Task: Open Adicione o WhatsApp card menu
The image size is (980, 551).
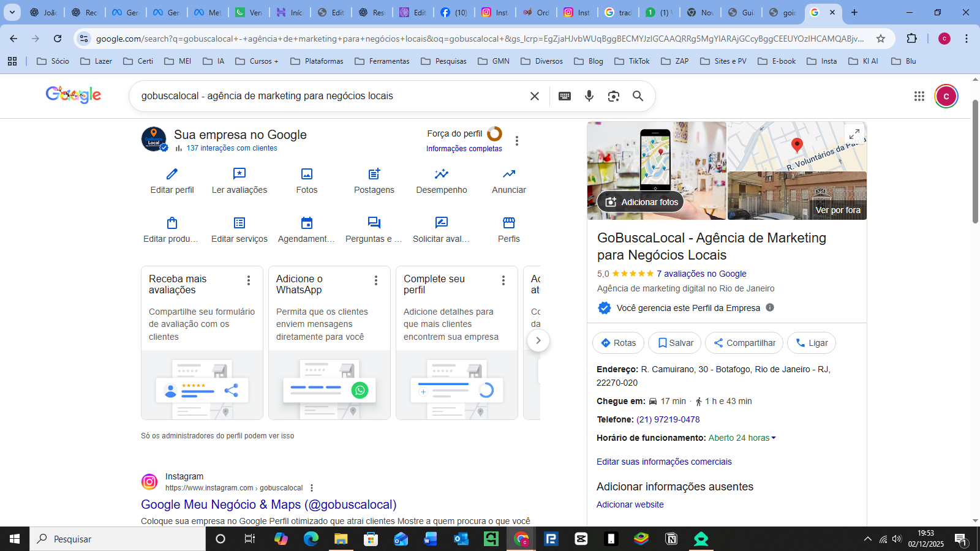Action: pyautogui.click(x=376, y=280)
